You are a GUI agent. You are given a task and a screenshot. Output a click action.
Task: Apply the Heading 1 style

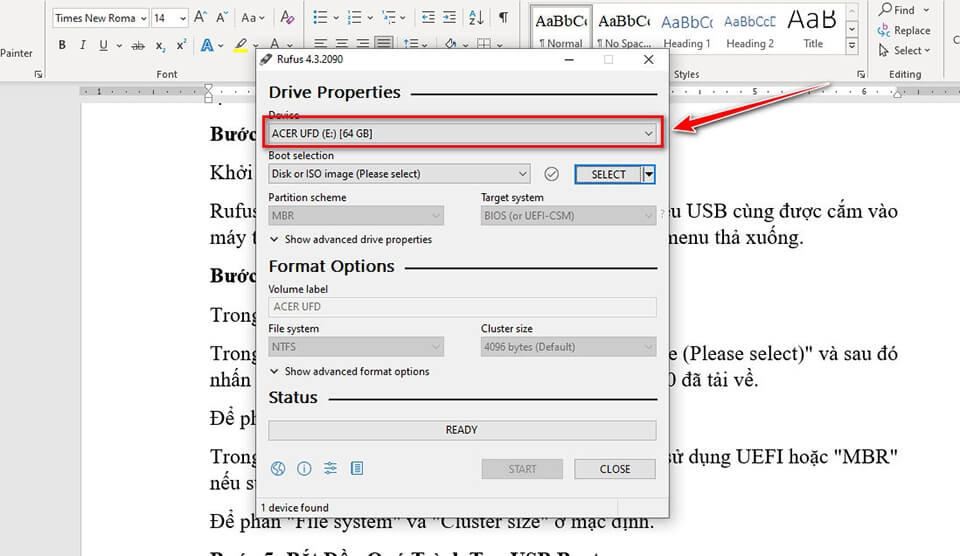[687, 28]
